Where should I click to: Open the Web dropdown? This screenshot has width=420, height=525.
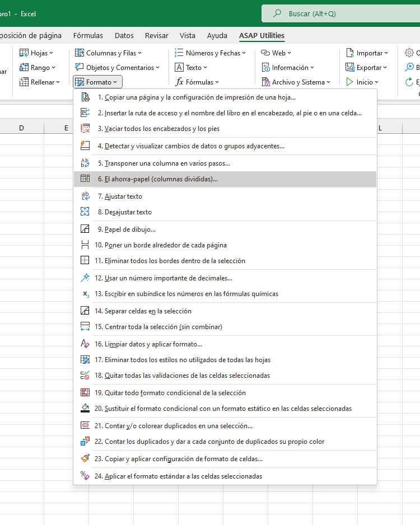[276, 53]
